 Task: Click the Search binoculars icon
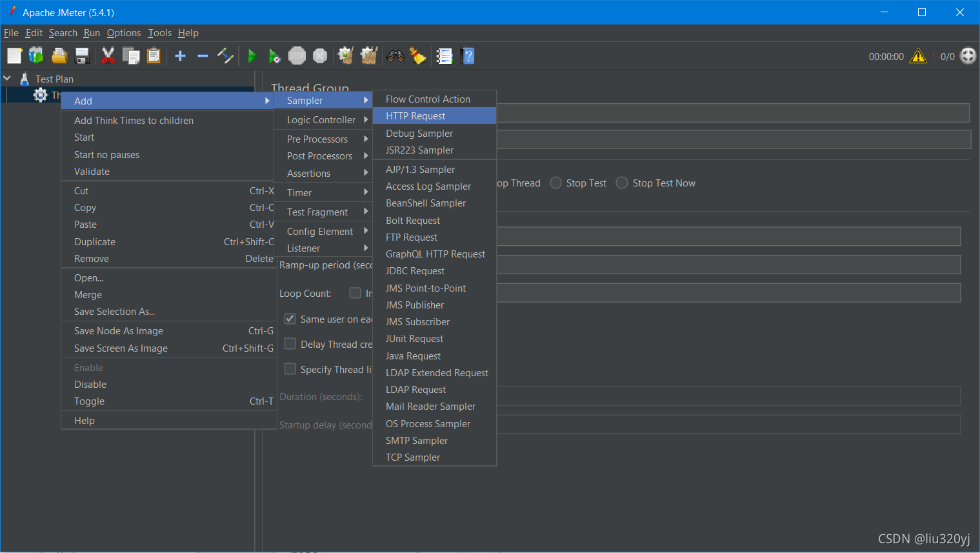tap(395, 56)
